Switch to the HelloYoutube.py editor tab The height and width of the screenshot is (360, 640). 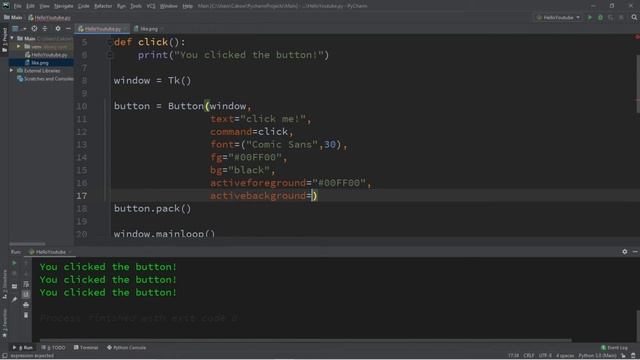tap(102, 29)
